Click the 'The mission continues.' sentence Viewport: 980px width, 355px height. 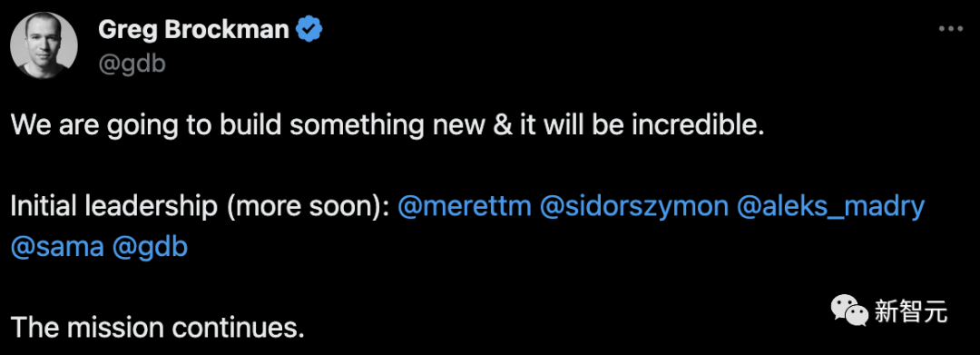coord(158,328)
